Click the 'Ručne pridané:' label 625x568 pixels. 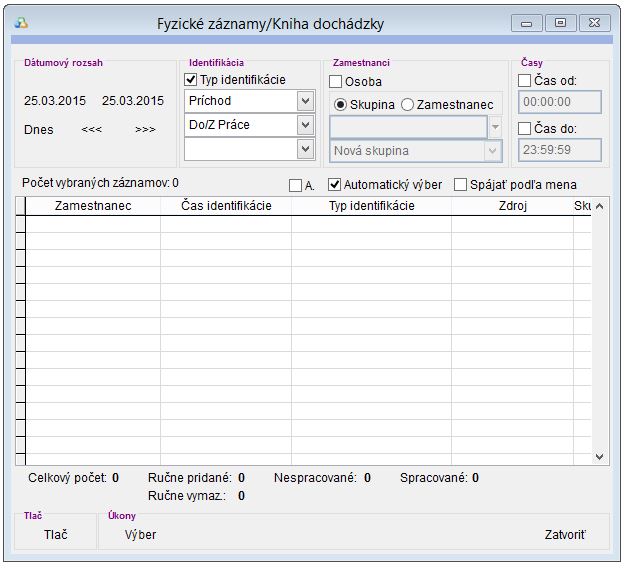click(190, 478)
